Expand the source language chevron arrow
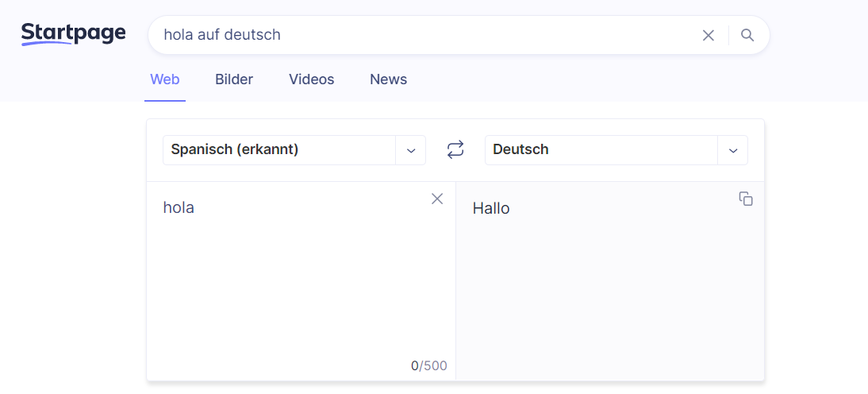This screenshot has height=394, width=868. tap(411, 150)
